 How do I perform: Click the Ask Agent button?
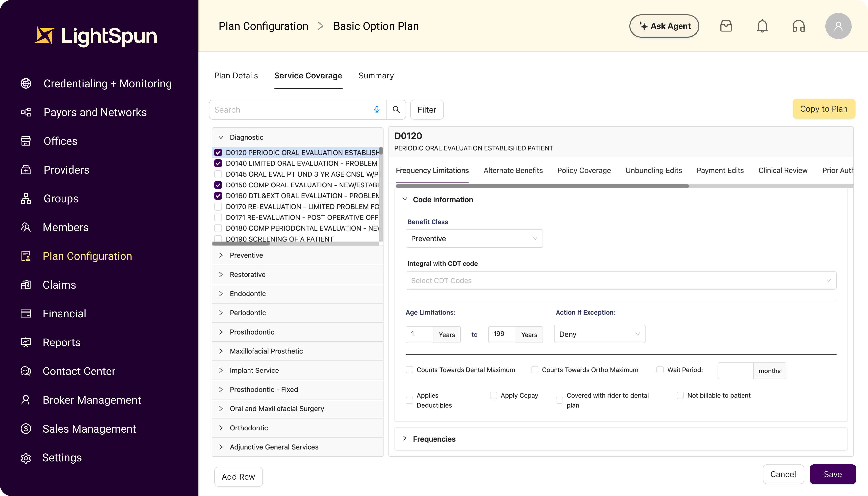(x=664, y=26)
